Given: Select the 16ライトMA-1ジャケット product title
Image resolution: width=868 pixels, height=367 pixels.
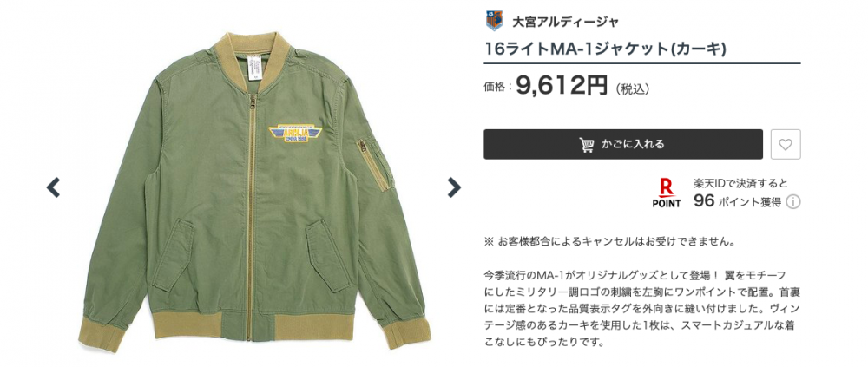Looking at the screenshot, I should tap(606, 49).
